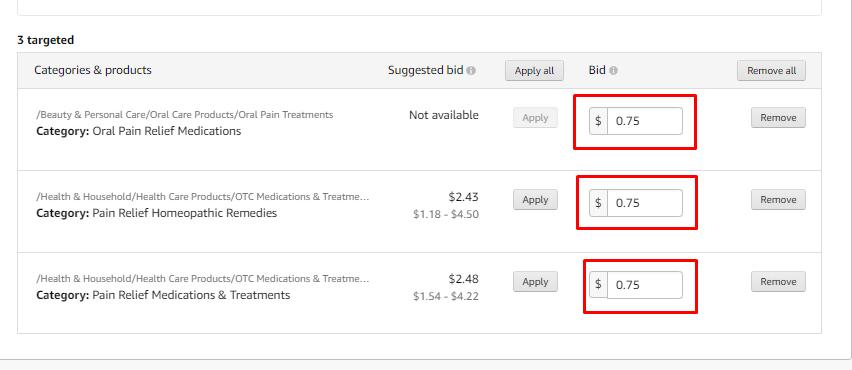Remove the Pain Relief Homeopathic Remedies category
This screenshot has width=852, height=370.
pos(778,200)
